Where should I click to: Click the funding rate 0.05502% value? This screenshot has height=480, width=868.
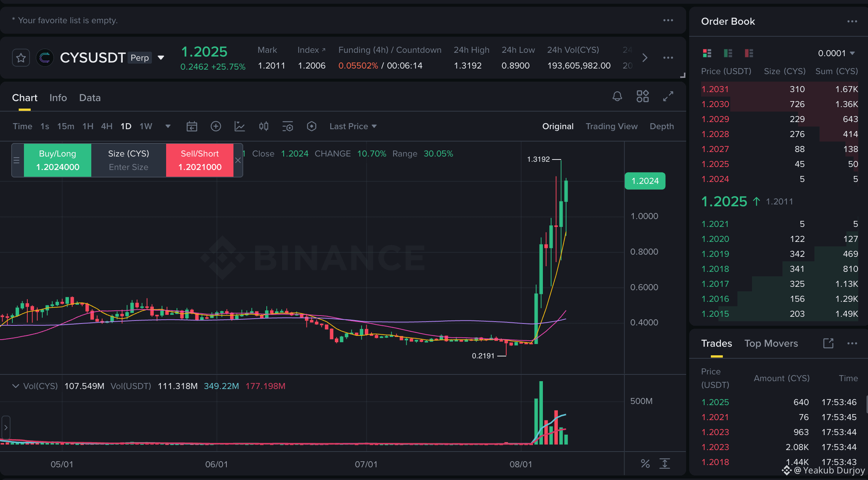[358, 66]
